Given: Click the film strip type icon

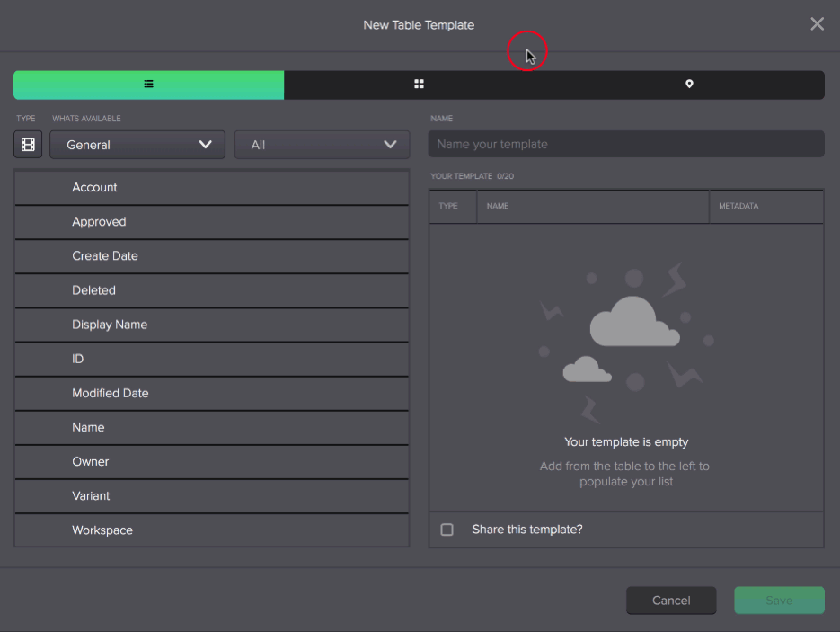Looking at the screenshot, I should pyautogui.click(x=28, y=145).
